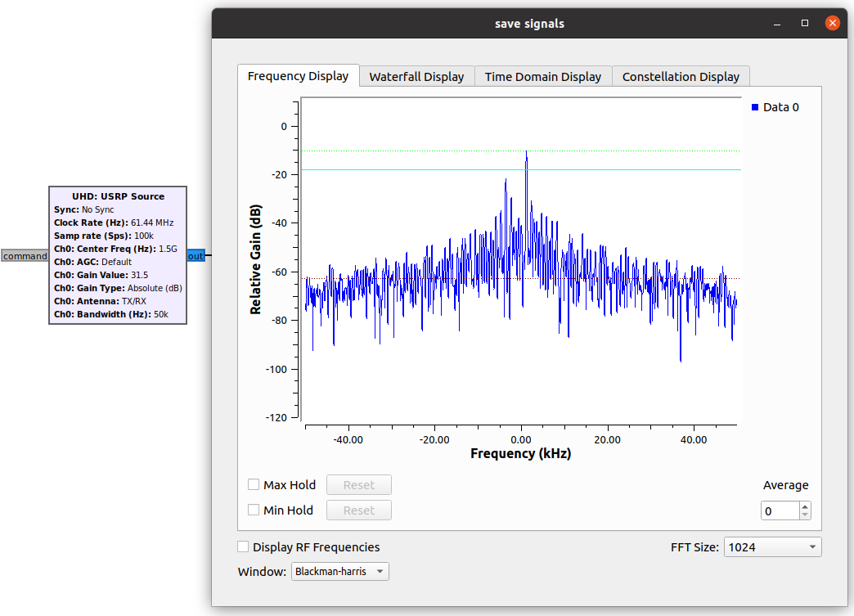Open the Waterfall Display tab

(x=416, y=77)
